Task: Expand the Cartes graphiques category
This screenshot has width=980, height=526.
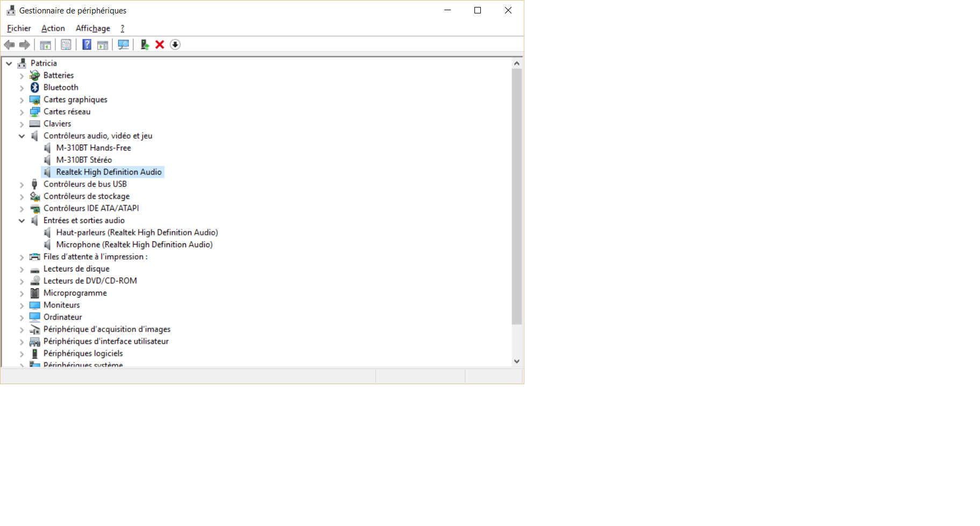Action: pos(21,99)
